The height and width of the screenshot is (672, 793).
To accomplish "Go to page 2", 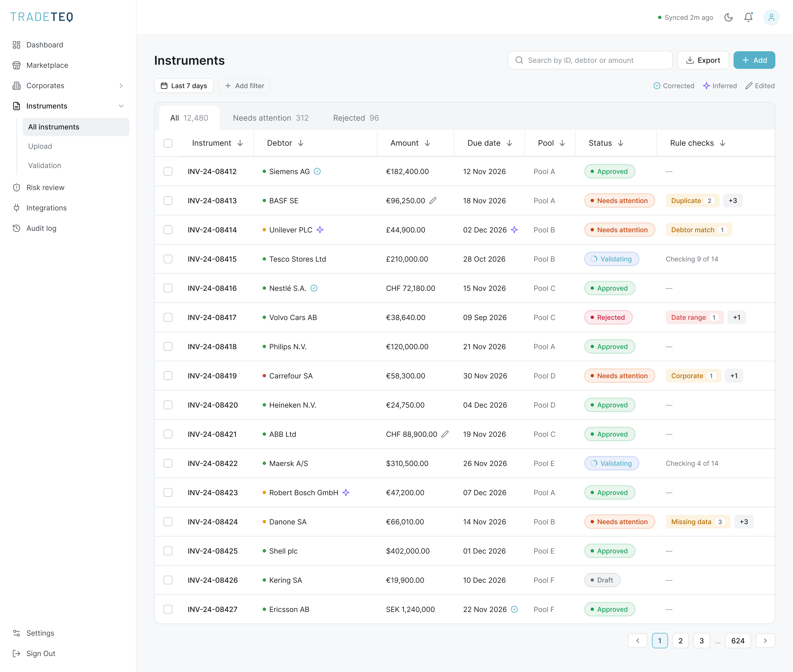I will 681,641.
